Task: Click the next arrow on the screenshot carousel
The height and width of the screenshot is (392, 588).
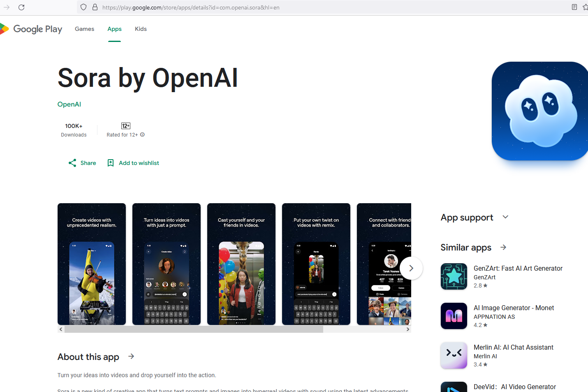Action: (411, 268)
